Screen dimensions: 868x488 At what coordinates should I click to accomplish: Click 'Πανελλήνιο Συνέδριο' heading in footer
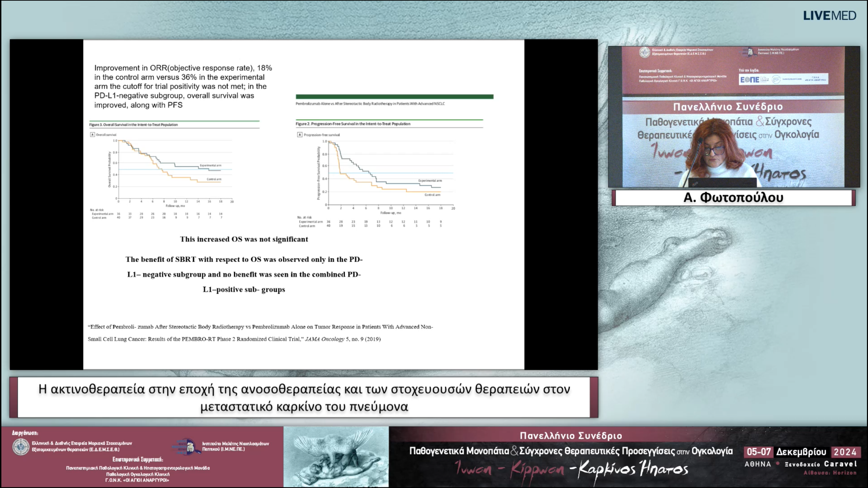coord(571,435)
